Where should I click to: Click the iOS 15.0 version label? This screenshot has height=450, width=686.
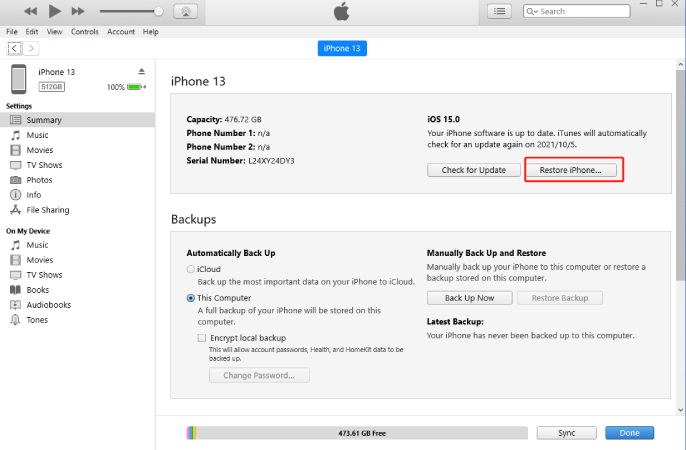pos(443,119)
